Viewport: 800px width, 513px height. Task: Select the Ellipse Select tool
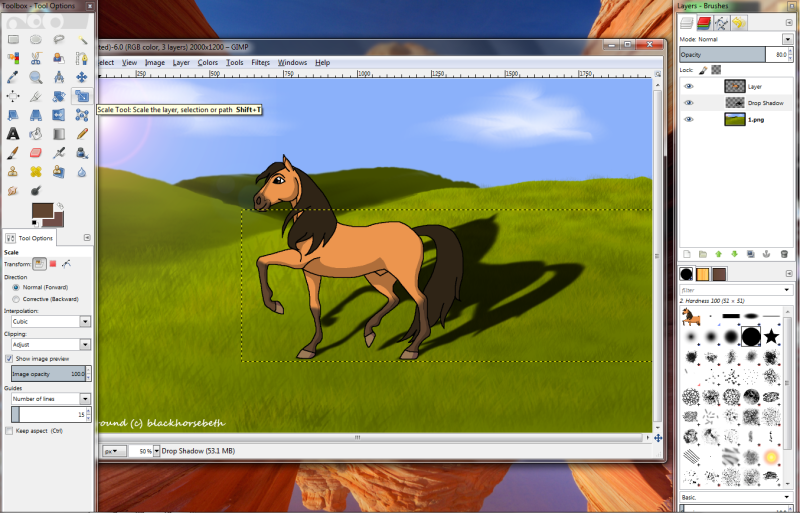click(36, 39)
